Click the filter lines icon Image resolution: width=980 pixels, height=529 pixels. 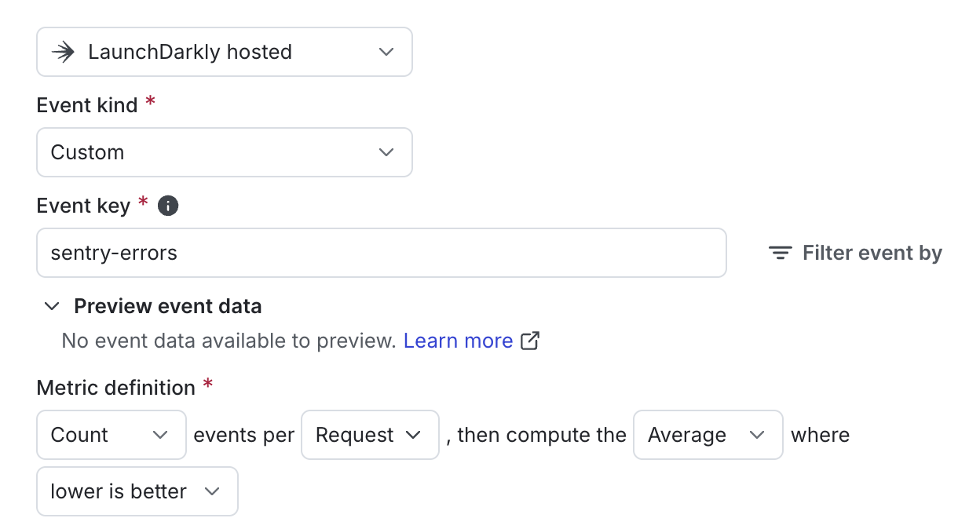(780, 253)
